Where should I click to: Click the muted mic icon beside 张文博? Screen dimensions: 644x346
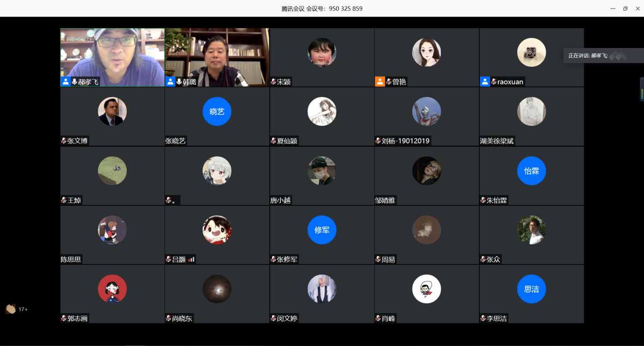click(64, 141)
